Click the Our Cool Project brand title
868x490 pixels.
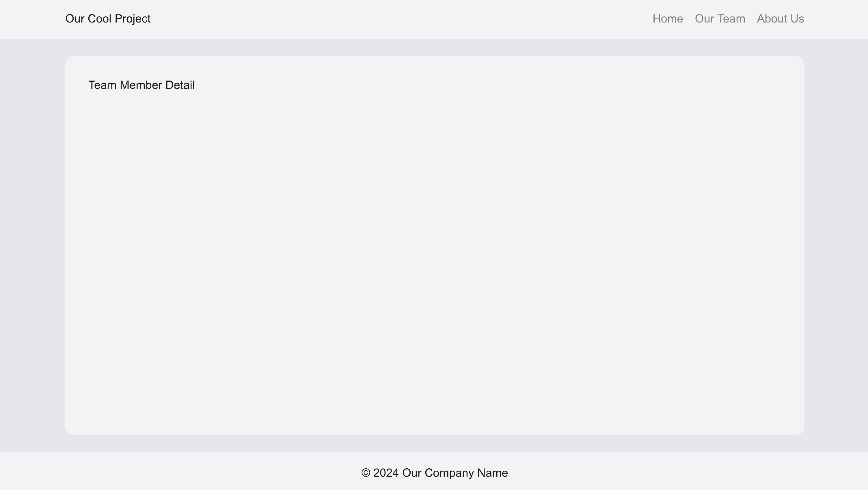coord(108,19)
